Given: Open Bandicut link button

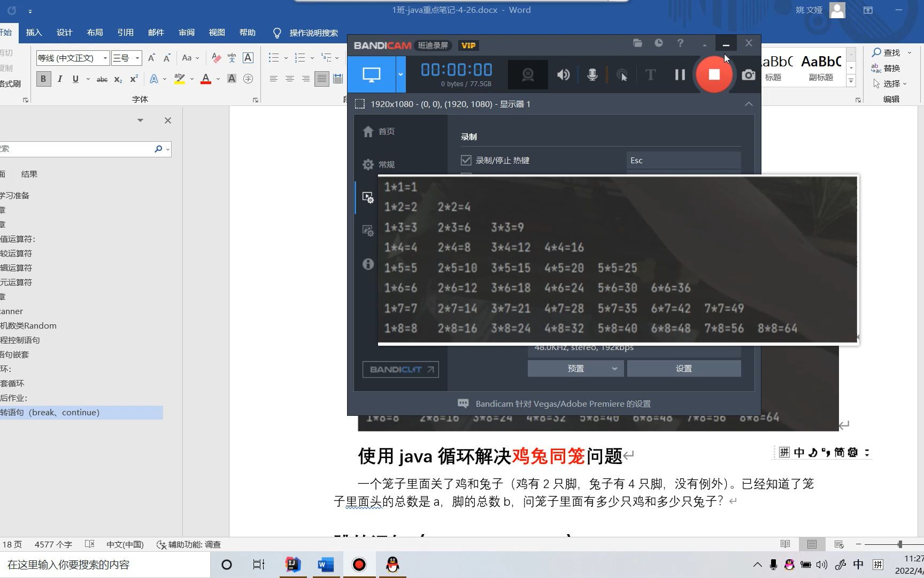Looking at the screenshot, I should [x=401, y=369].
